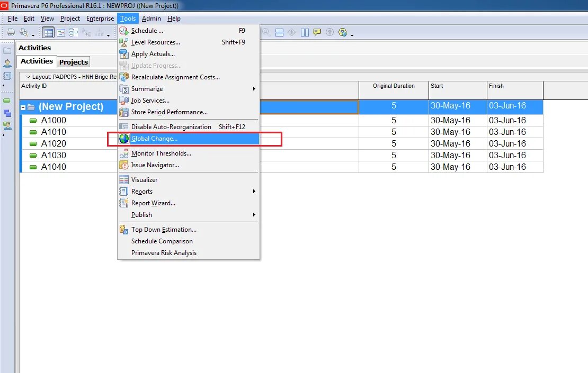Switch to the Projects tab
Screen dimensions: 588x373
click(x=74, y=62)
